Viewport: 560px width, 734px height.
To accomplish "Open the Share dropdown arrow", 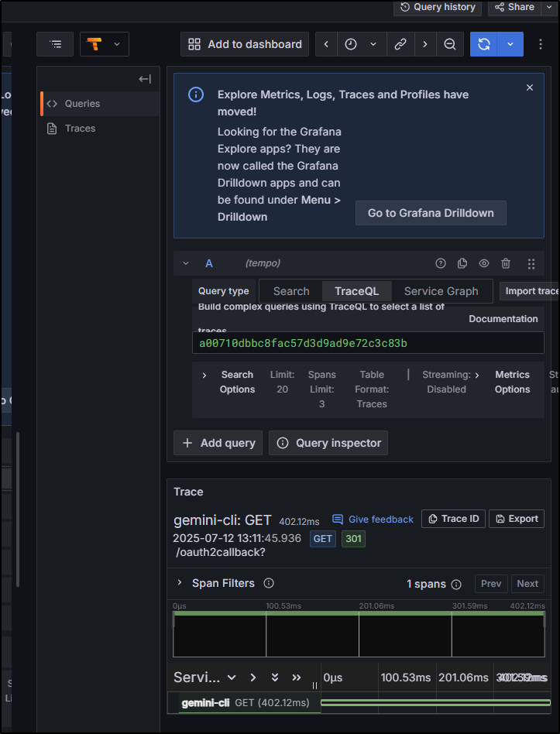I will [x=548, y=7].
